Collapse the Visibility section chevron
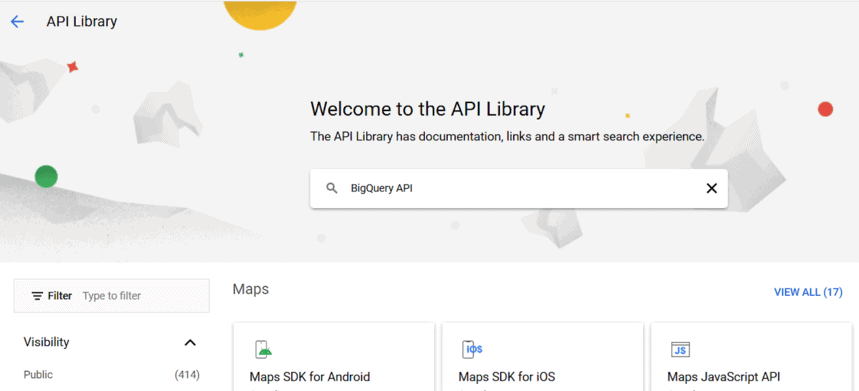The width and height of the screenshot is (859, 391). pyautogui.click(x=190, y=343)
